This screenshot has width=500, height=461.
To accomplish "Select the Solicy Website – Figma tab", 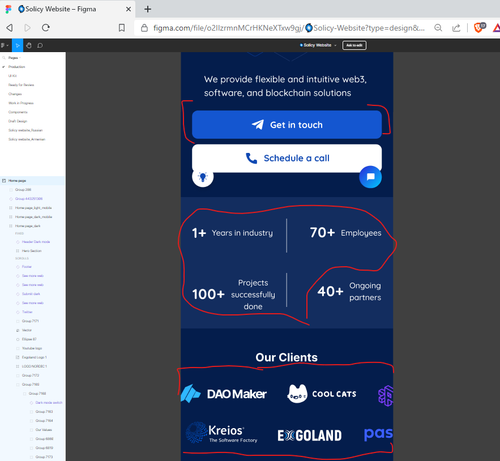I will (x=67, y=9).
